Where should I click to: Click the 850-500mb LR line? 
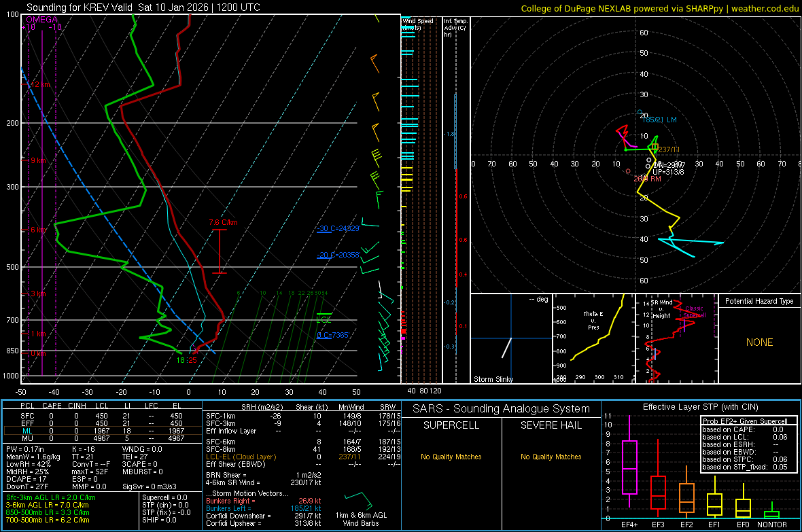(x=48, y=512)
